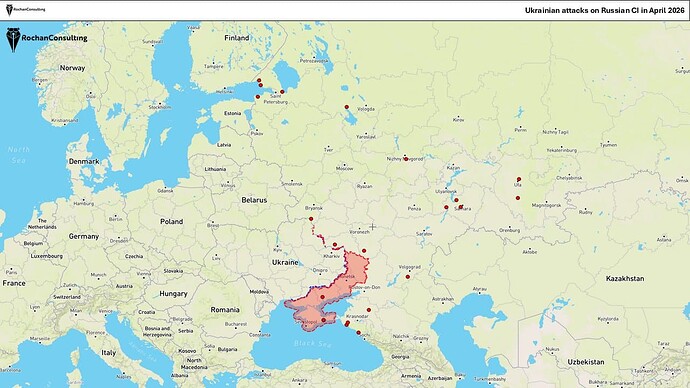Click the 'Hungary' country label
This screenshot has width=690, height=388.
173,293
